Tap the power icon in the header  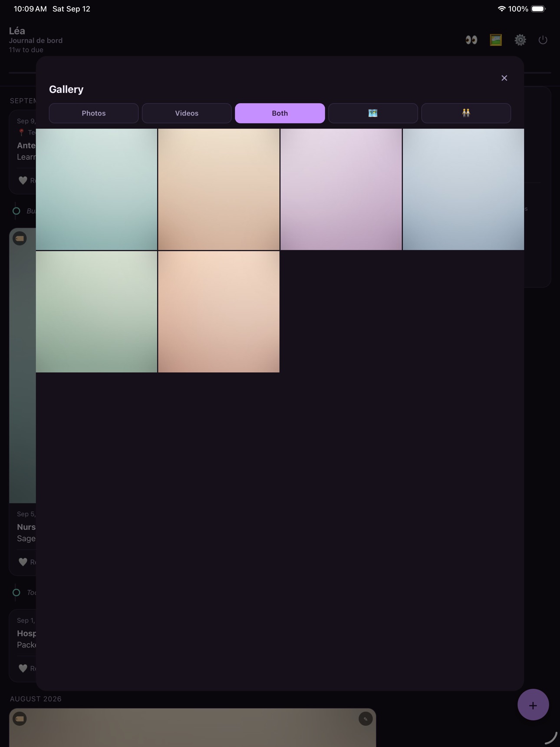click(543, 40)
